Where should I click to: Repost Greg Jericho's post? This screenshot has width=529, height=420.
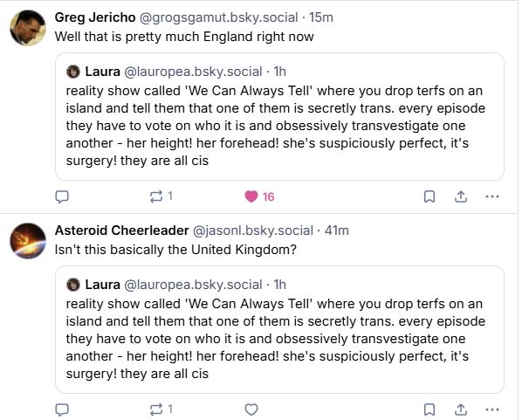click(156, 196)
